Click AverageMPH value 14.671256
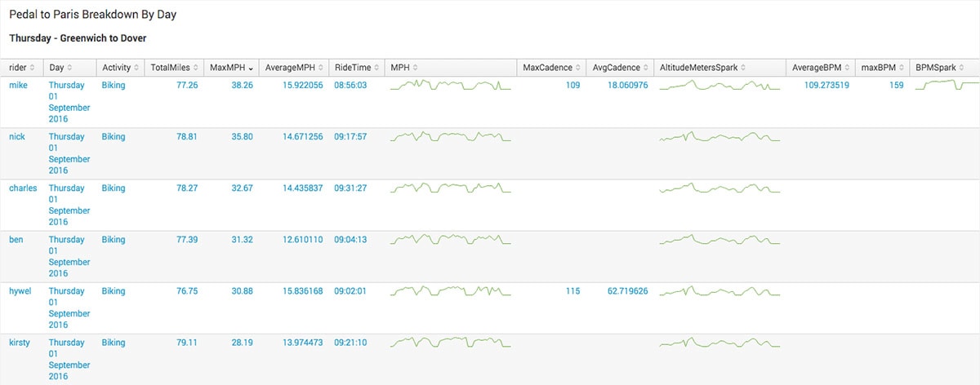 [301, 136]
